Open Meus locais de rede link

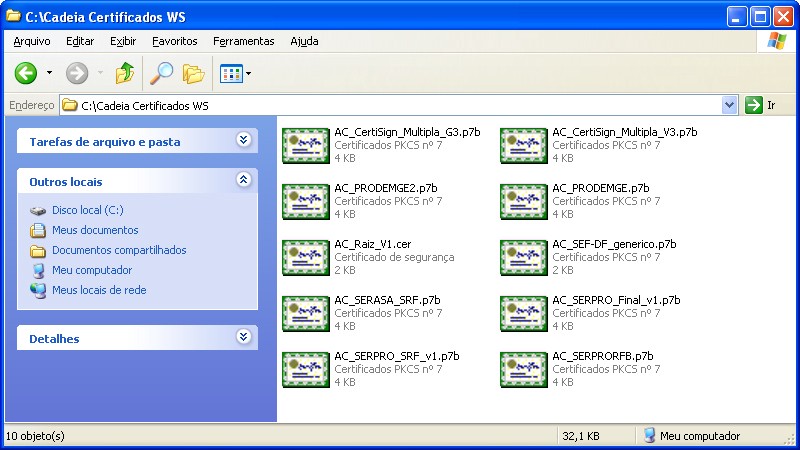point(99,290)
